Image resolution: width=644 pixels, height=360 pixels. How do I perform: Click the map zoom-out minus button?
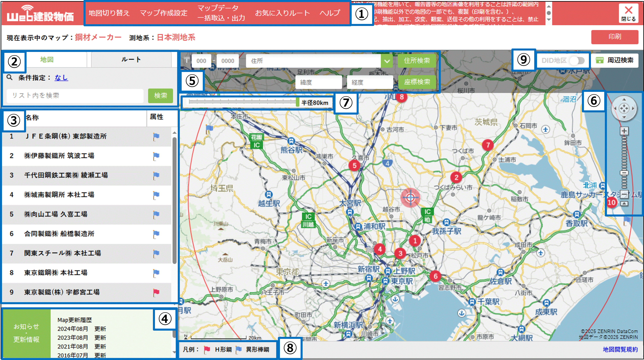click(x=624, y=194)
